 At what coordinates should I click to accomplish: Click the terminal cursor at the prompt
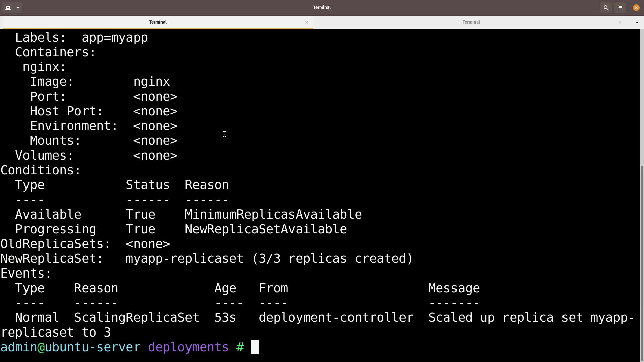click(255, 347)
